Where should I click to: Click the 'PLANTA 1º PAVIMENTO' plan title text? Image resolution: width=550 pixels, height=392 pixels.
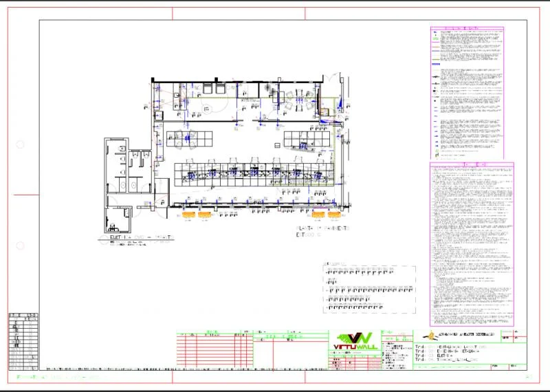[323, 228]
